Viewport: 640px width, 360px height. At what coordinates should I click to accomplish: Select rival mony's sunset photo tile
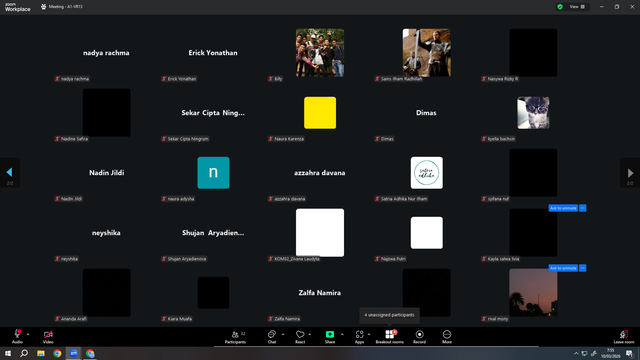[x=533, y=293]
